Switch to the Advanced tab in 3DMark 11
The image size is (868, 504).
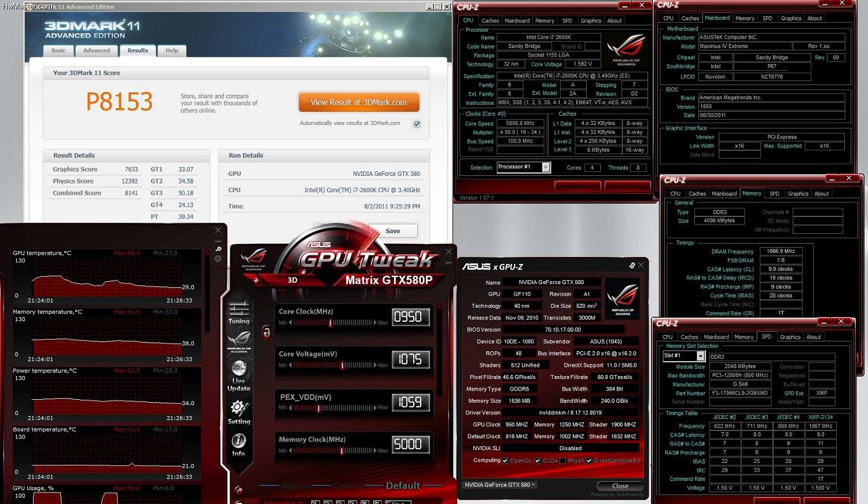96,50
